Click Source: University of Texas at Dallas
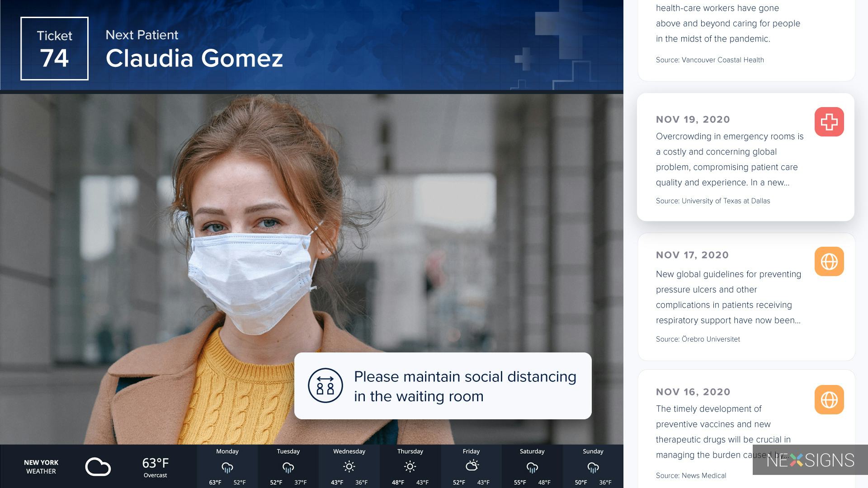This screenshot has width=868, height=488. point(712,201)
